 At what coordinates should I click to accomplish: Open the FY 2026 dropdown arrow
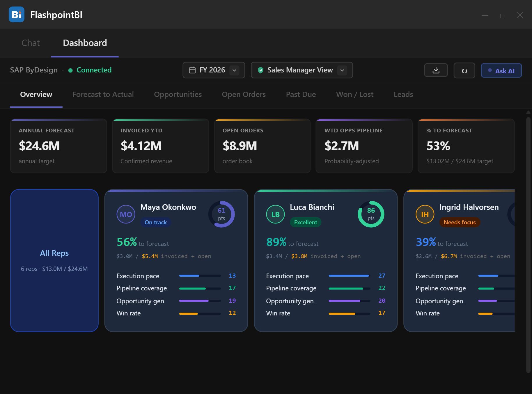234,70
